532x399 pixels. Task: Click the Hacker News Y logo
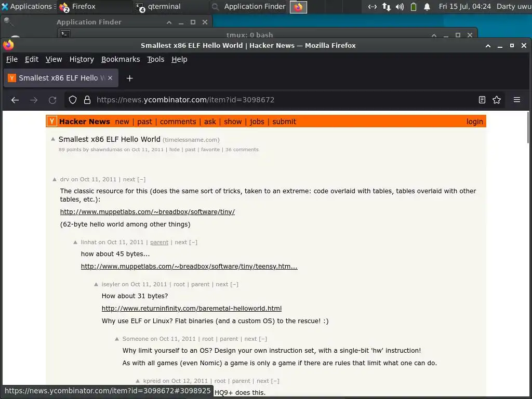51,121
